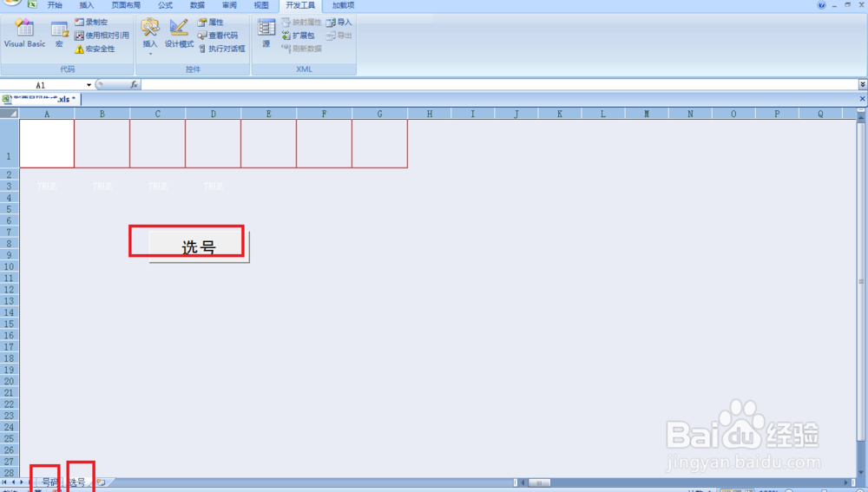
Task: Click 查看代码 view code
Action: pos(216,36)
